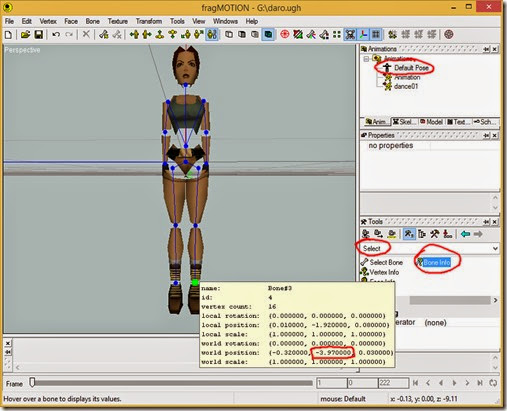Screen dimensions: 507x411
Task: Toggle the loop playback icon
Action: click(493, 383)
